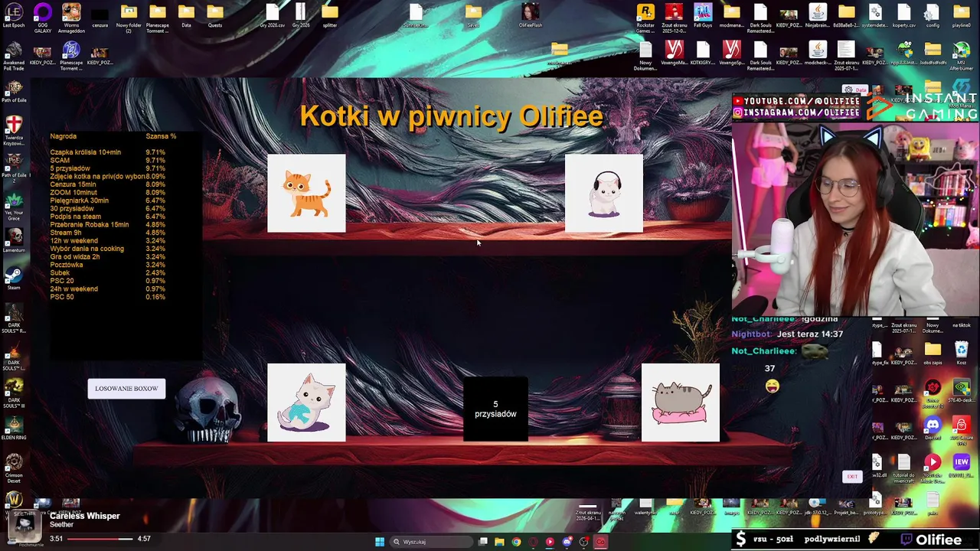Screen dimensions: 980x551
Task: Click the 'Stream 9h' reward entry
Action: (x=107, y=233)
